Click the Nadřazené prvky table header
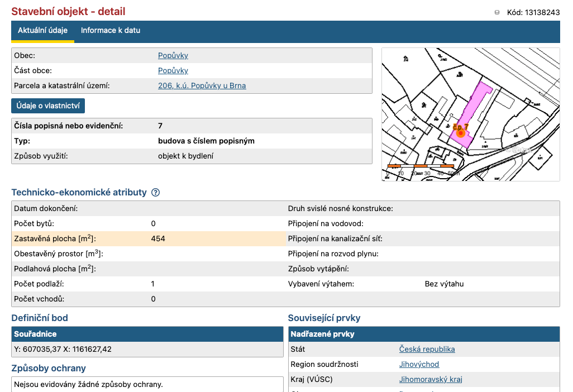 (x=424, y=334)
